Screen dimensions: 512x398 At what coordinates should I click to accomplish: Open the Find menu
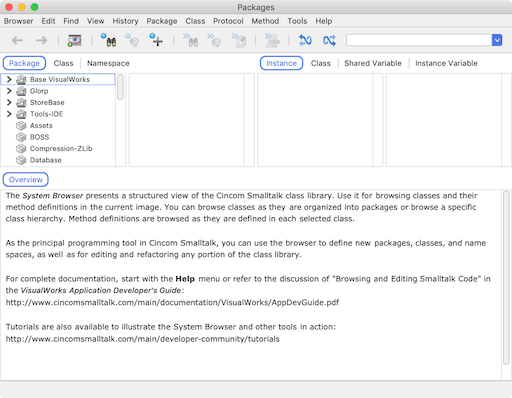[x=71, y=21]
